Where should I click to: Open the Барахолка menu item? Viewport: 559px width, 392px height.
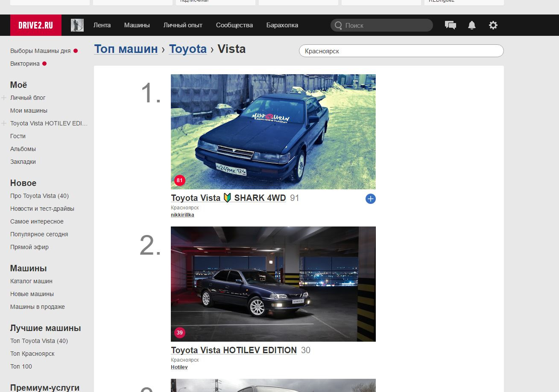coord(282,25)
